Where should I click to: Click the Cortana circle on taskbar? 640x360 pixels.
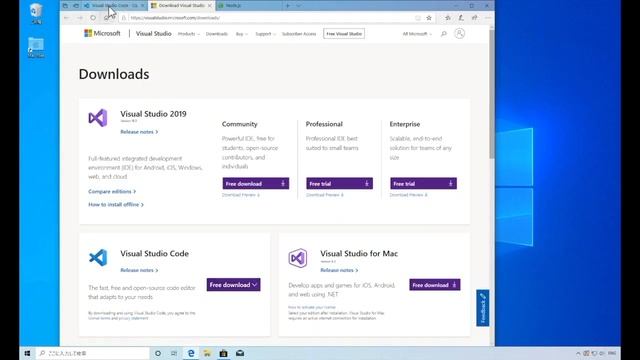click(158, 353)
